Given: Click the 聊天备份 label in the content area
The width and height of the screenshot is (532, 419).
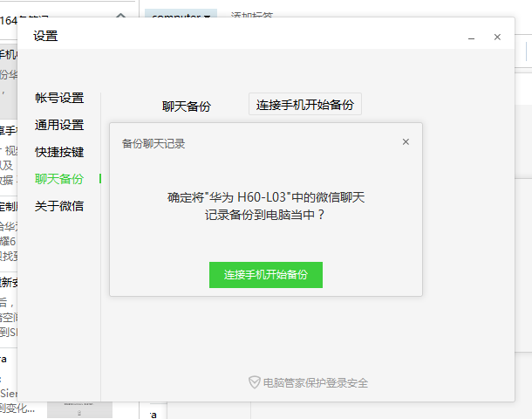Looking at the screenshot, I should (x=187, y=106).
